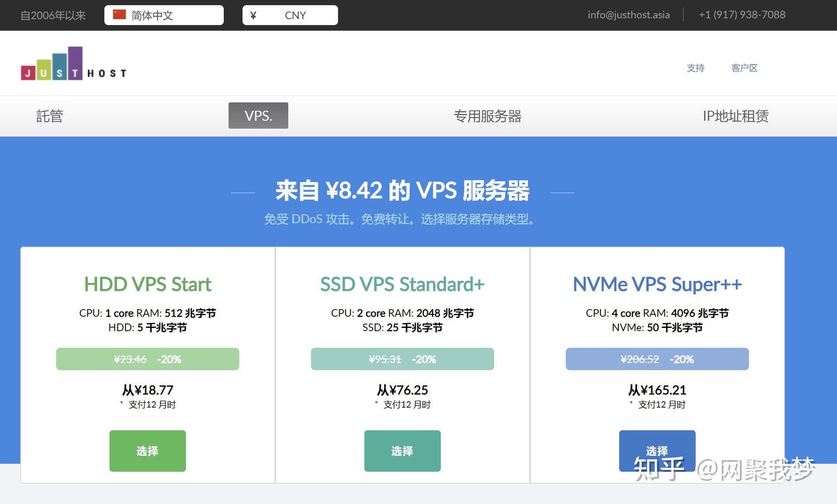Click the JustHost logo

74,64
